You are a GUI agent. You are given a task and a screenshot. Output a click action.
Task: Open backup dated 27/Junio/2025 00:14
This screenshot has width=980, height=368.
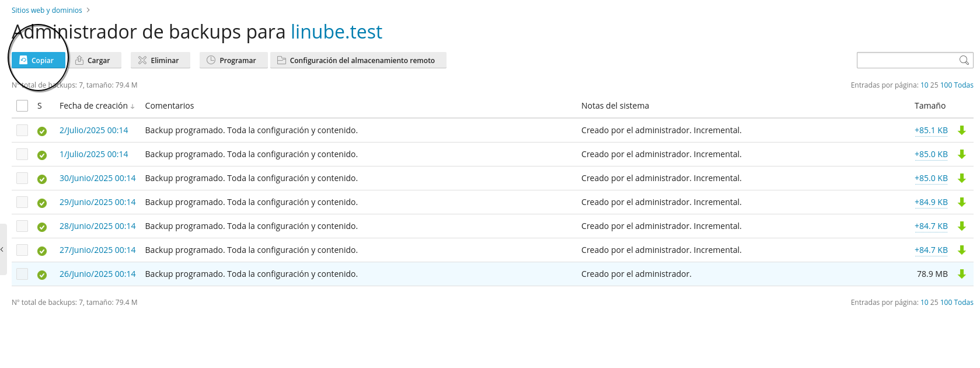[x=97, y=250]
